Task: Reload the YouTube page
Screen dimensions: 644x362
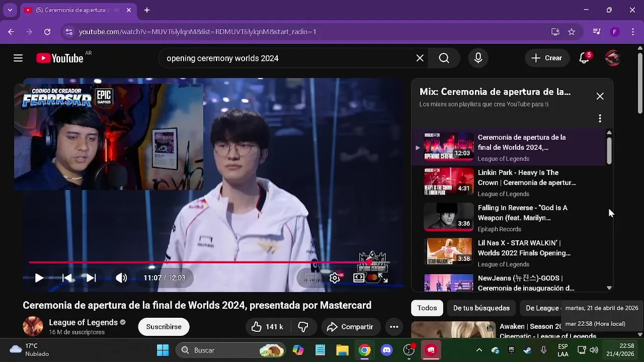Action: [x=47, y=32]
